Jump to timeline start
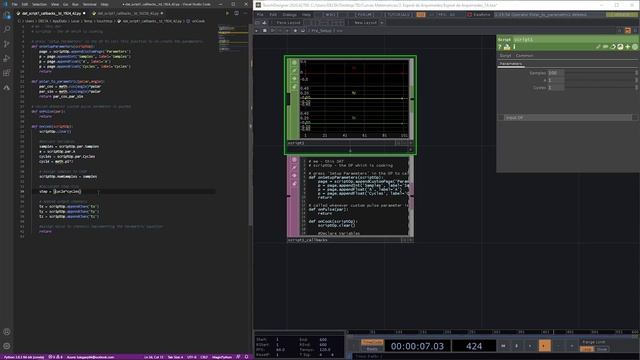Image resolution: width=640 pixels, height=360 pixels. [x=503, y=346]
